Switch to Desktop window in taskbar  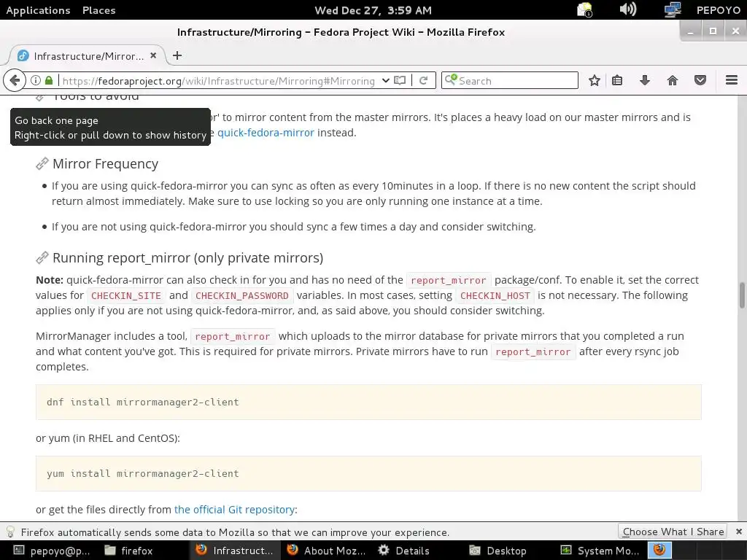[498, 551]
